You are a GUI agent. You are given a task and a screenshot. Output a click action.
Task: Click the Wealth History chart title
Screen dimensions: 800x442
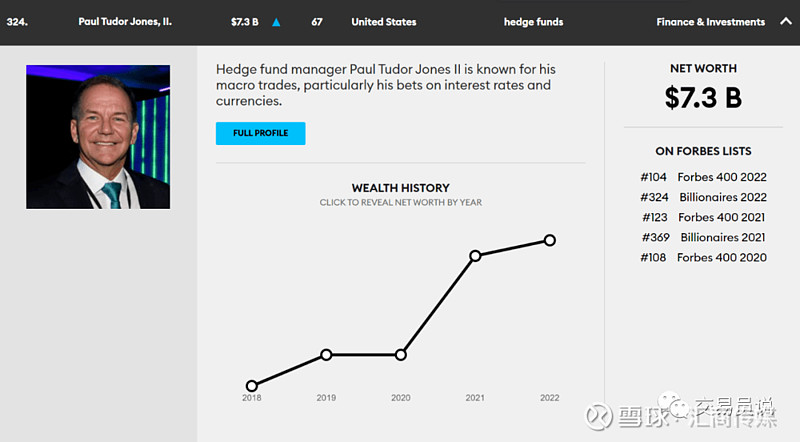coord(400,188)
